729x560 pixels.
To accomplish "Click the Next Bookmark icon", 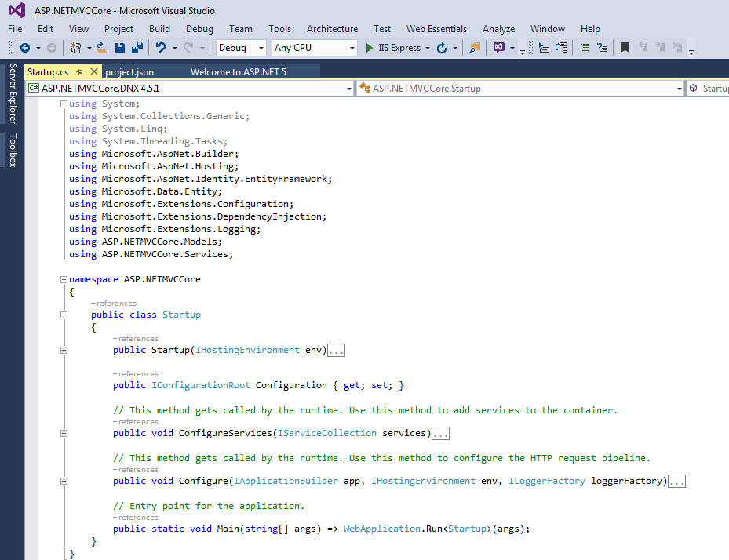I will [660, 47].
